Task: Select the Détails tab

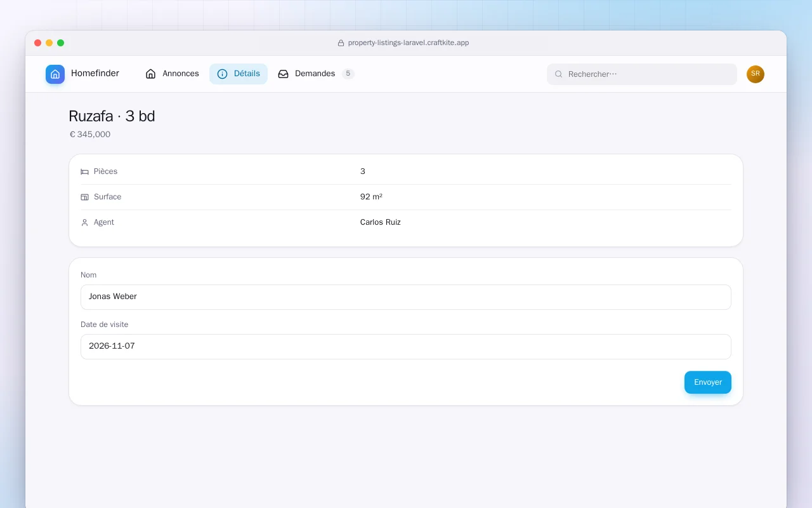Action: pyautogui.click(x=239, y=74)
